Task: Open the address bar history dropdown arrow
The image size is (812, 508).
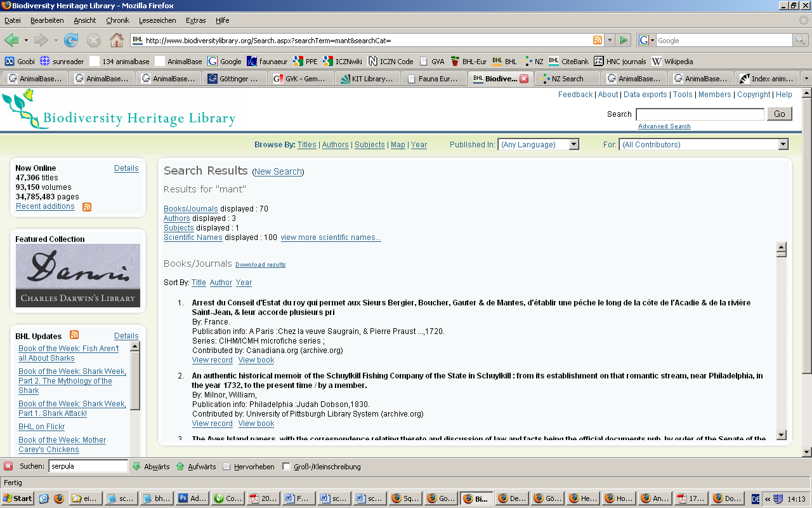Action: click(610, 40)
